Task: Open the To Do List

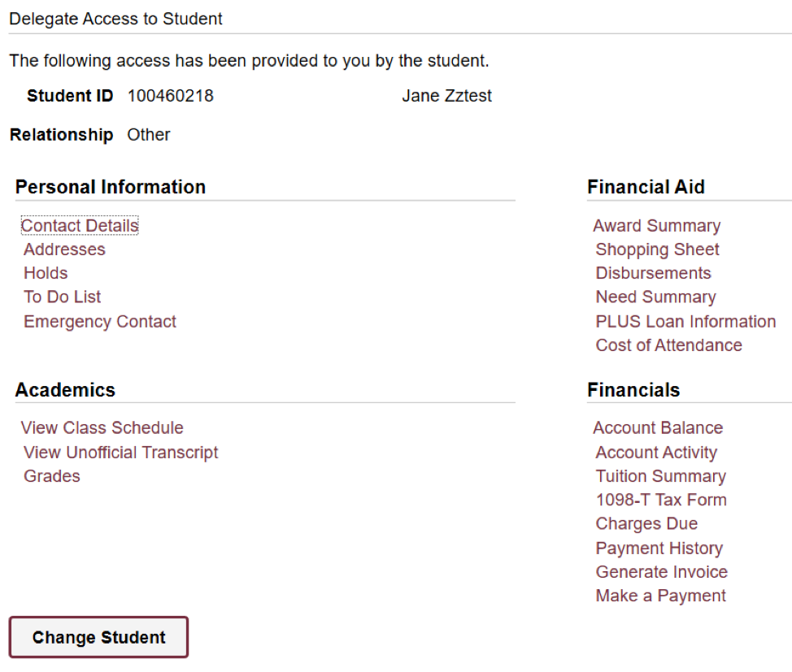Action: tap(62, 297)
